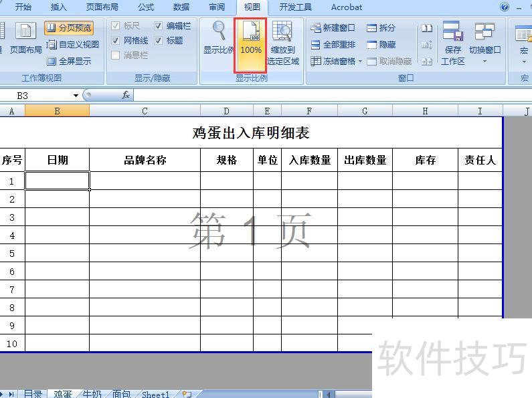Toggle the 标尺 ruler checkbox
Image resolution: width=532 pixels, height=398 pixels.
[x=115, y=26]
